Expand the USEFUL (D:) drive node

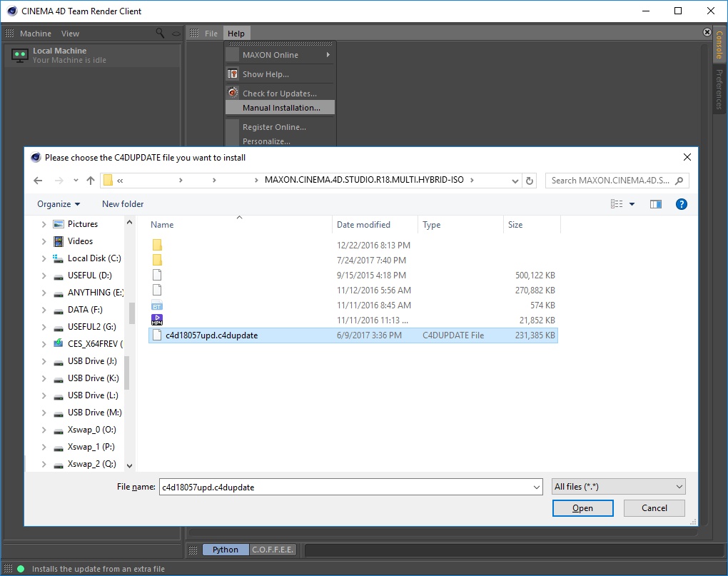coord(44,276)
